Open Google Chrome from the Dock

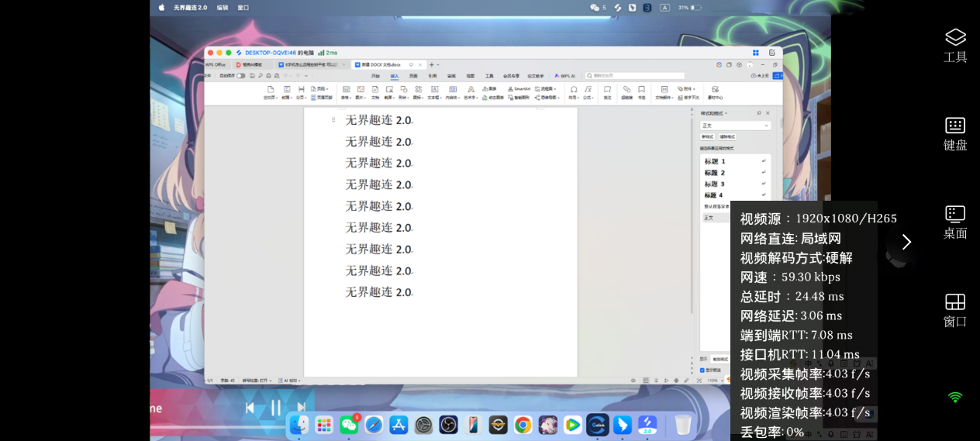(523, 425)
